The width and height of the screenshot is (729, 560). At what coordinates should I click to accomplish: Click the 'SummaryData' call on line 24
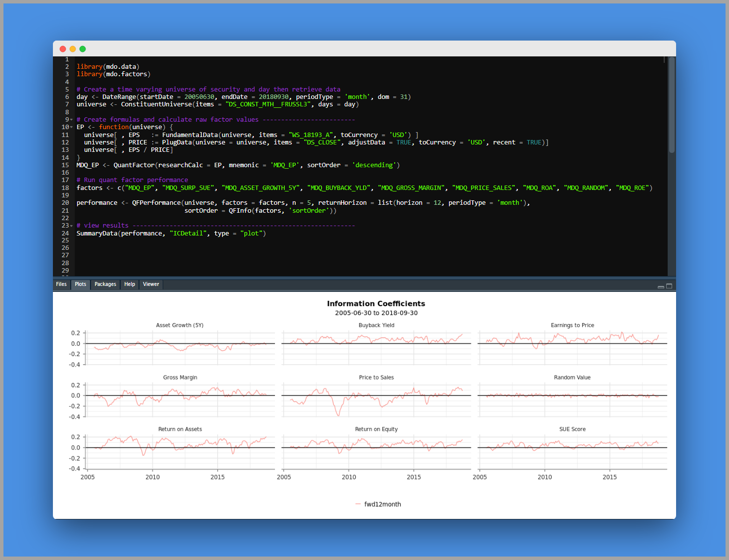[97, 233]
